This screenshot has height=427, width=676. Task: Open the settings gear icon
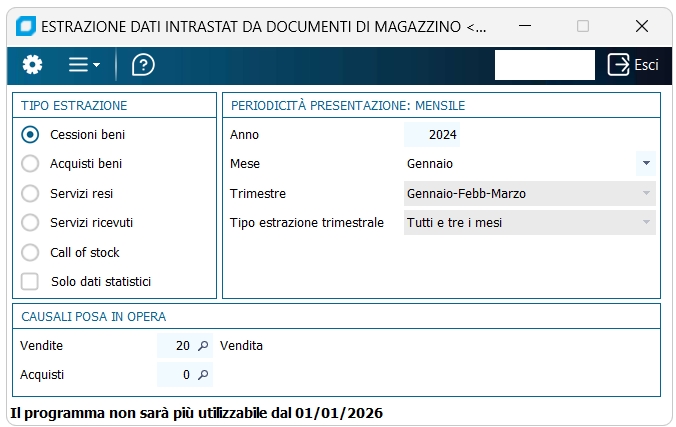coord(32,65)
